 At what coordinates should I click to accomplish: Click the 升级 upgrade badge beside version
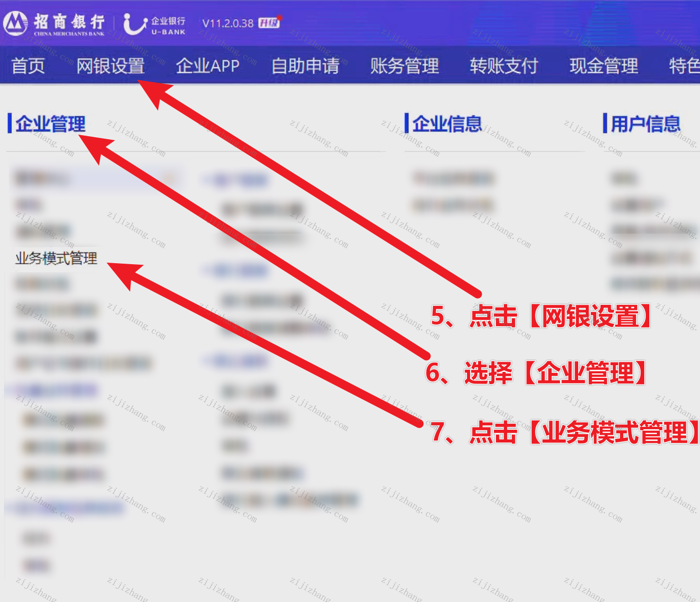point(270,22)
